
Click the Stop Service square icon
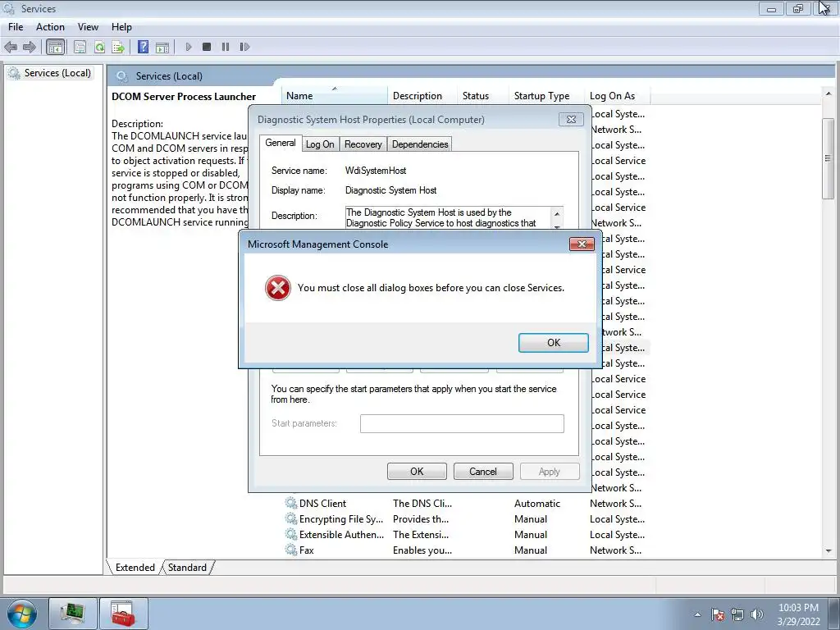coord(207,47)
